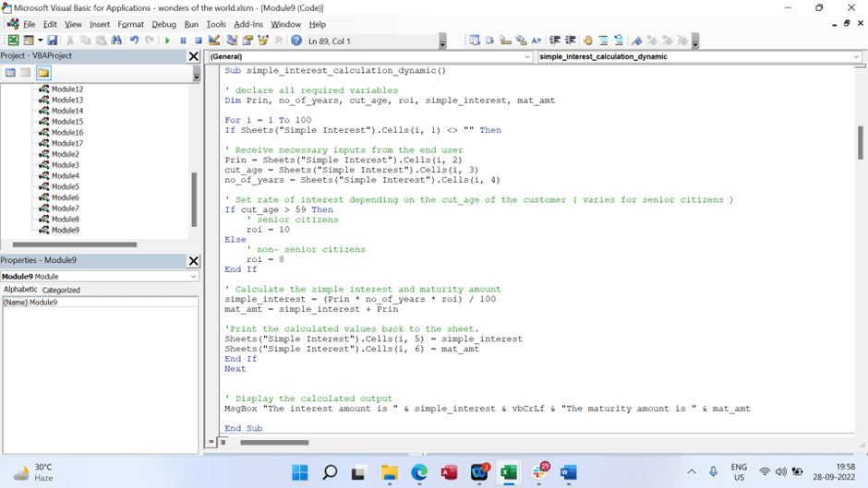Click View Object icon in Project pane
The width and height of the screenshot is (868, 488).
(x=26, y=73)
